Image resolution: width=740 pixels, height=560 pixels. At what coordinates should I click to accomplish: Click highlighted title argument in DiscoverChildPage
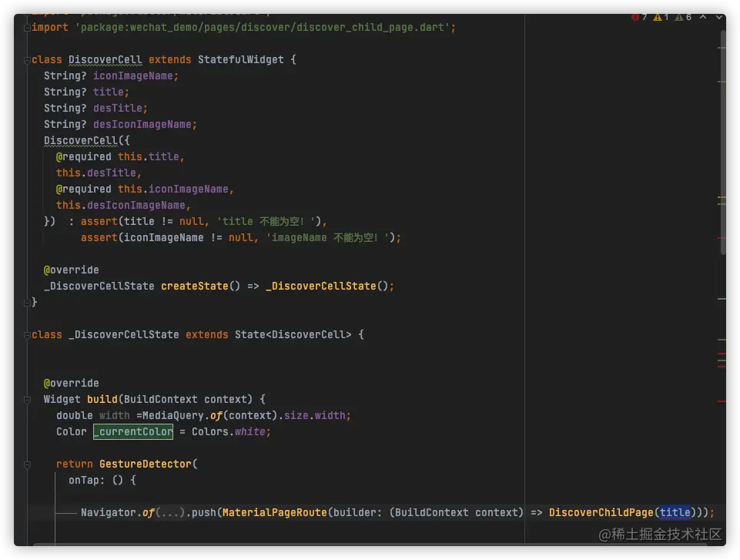click(675, 513)
